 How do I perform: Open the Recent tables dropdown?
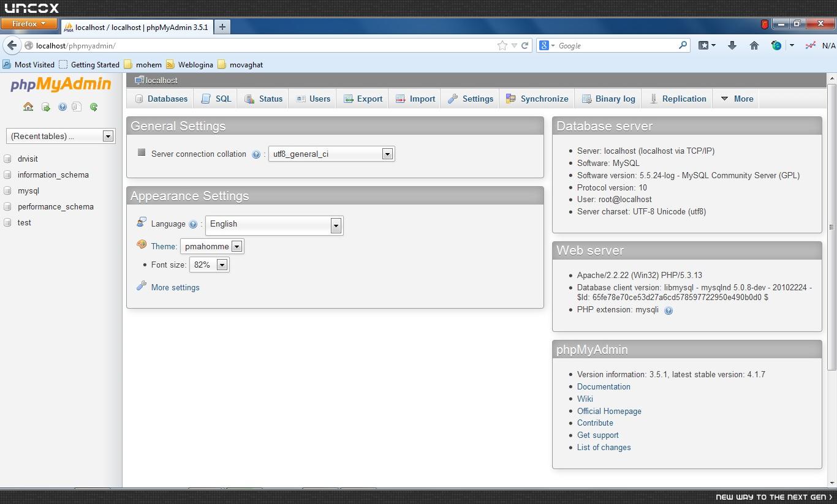click(60, 136)
